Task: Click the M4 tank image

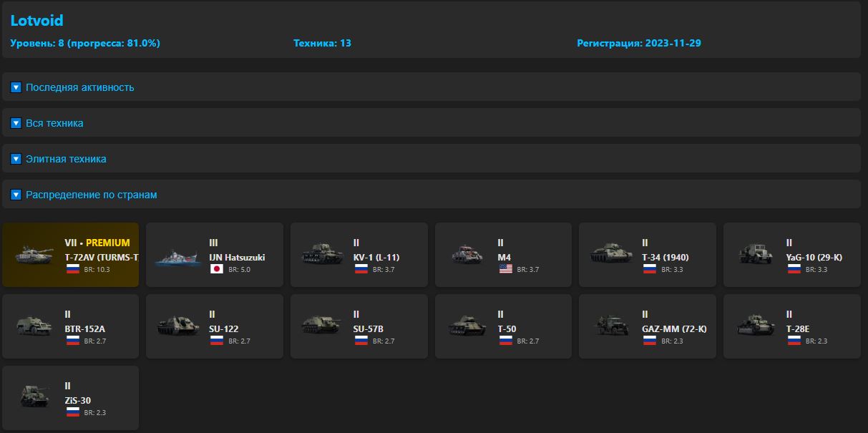Action: click(x=467, y=255)
